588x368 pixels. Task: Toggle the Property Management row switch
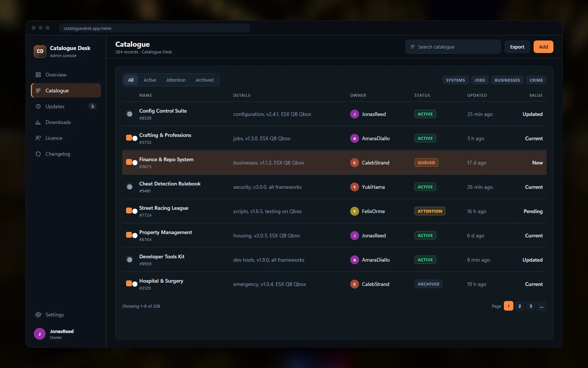tap(132, 235)
